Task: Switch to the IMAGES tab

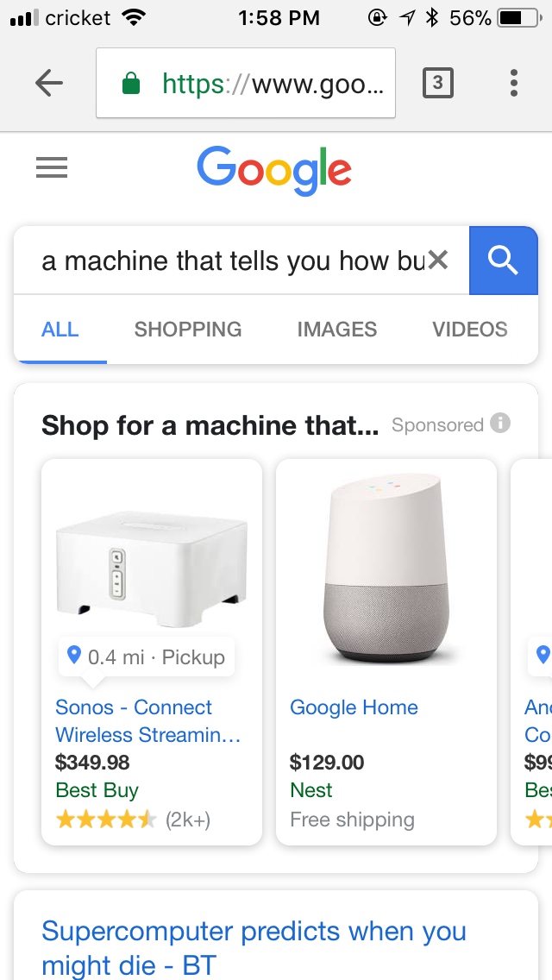Action: [337, 329]
